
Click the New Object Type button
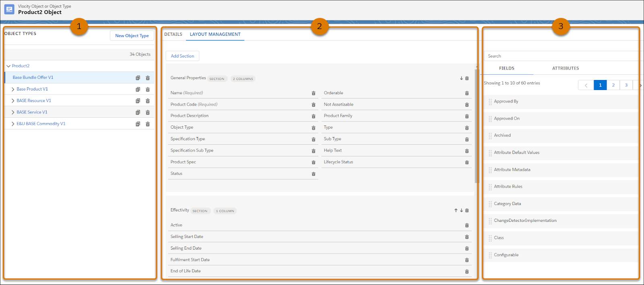point(132,36)
